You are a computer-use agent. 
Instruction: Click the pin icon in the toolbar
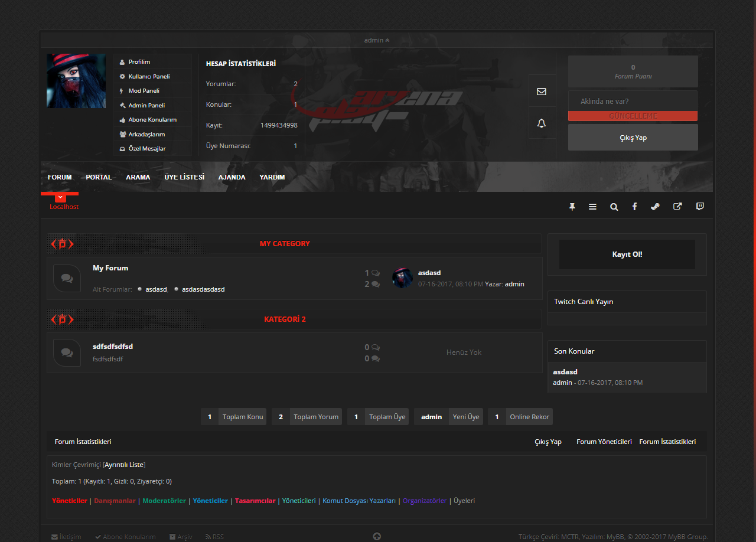point(572,207)
